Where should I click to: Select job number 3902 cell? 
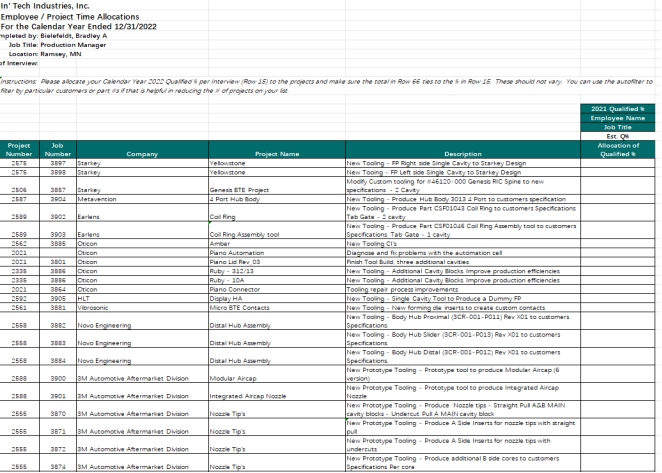58,212
